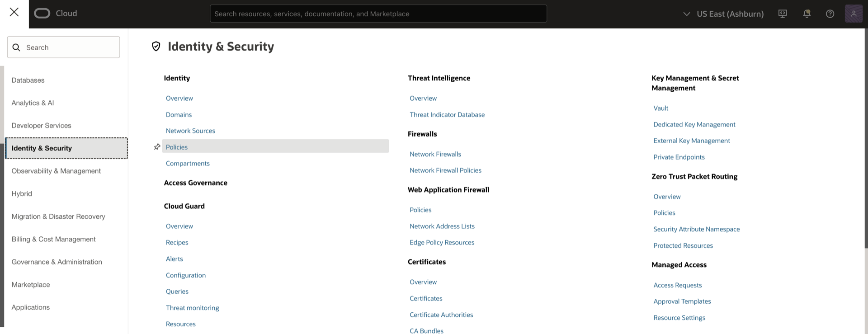This screenshot has width=868, height=334.
Task: Open Cloud Guard Recipes
Action: pos(177,242)
